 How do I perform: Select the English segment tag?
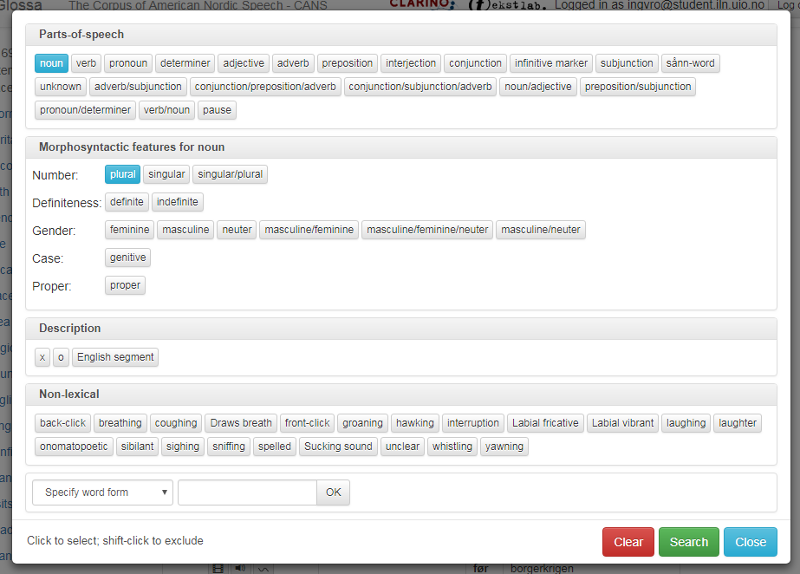(x=115, y=357)
